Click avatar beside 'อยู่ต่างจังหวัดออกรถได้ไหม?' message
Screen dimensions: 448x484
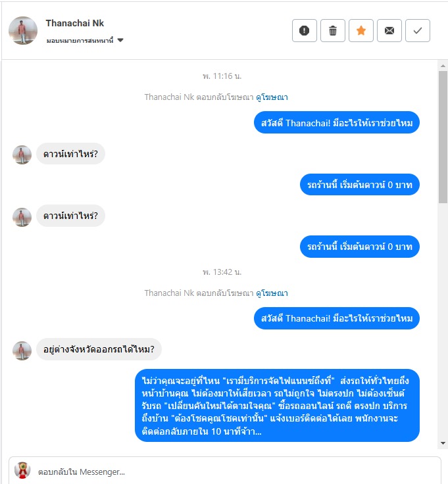coord(22,351)
